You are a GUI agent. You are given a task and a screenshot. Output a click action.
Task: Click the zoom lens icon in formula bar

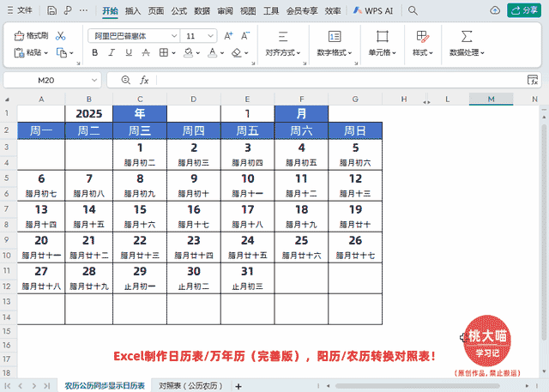[126, 80]
